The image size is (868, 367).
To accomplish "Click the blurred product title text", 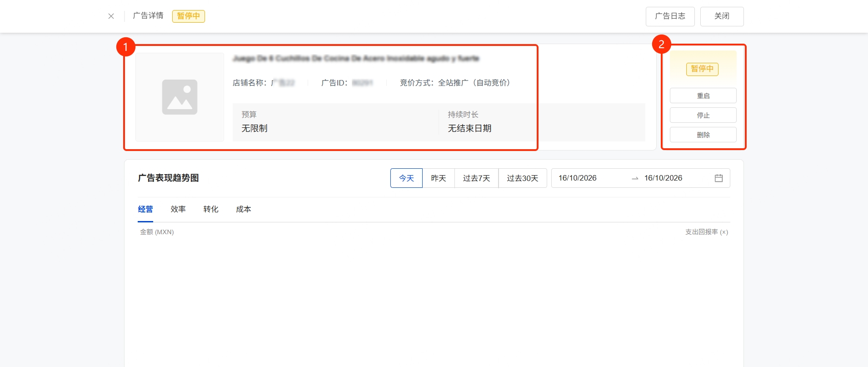I will (356, 58).
